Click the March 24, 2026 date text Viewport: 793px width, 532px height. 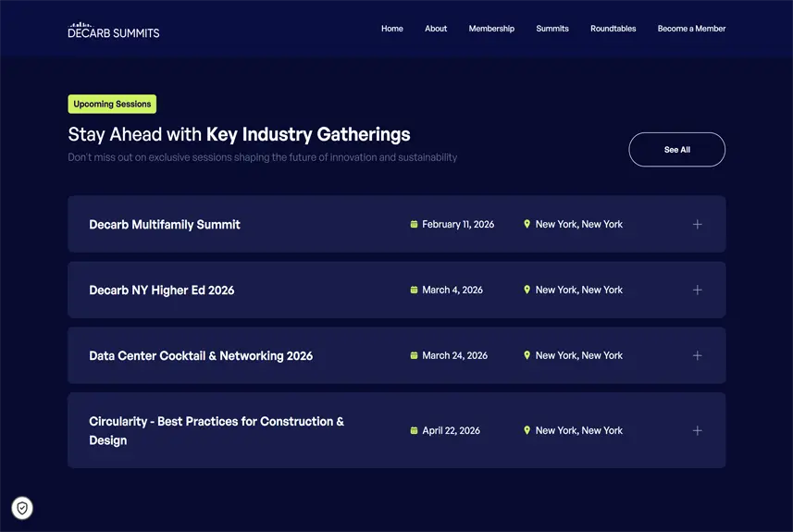(454, 355)
